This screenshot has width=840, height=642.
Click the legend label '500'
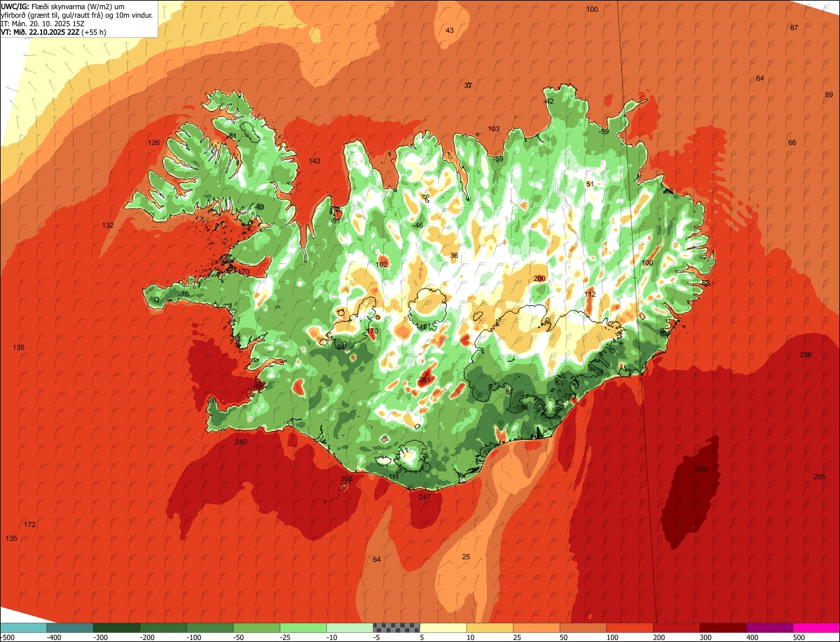pos(798,637)
